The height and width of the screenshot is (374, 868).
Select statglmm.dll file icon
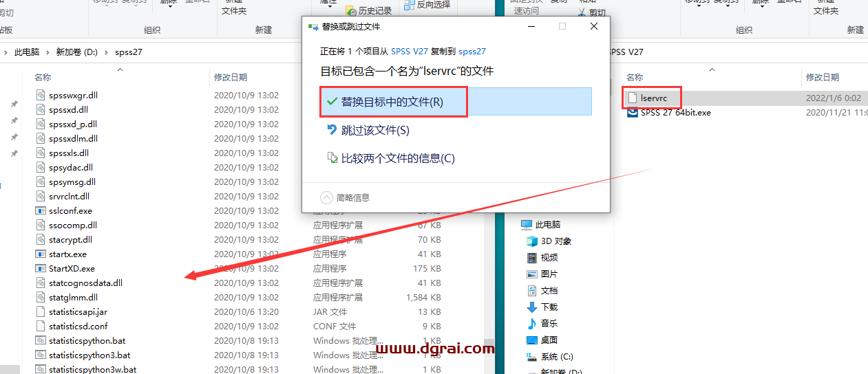pos(41,297)
